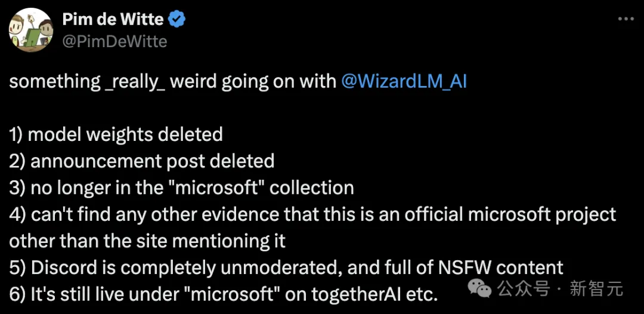Follow the @WizardLM_AI mention link
Image resolution: width=644 pixels, height=314 pixels.
point(404,81)
